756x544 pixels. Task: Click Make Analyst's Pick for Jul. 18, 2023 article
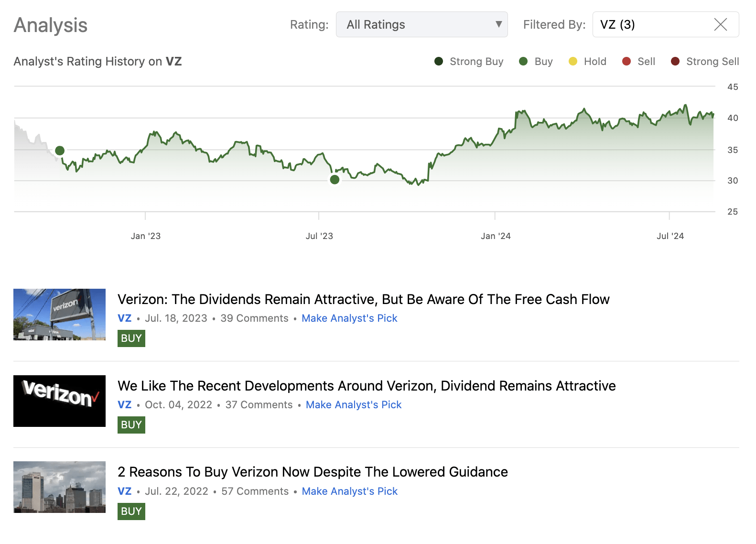[349, 318]
